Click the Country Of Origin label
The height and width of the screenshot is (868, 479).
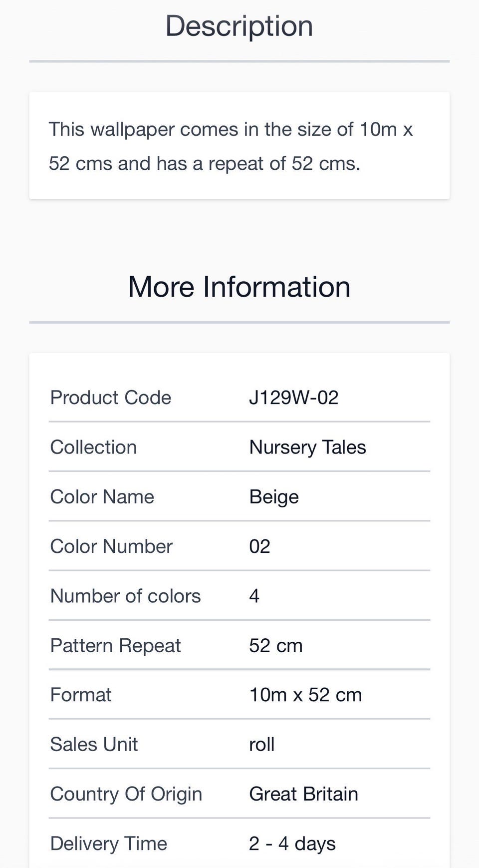126,794
